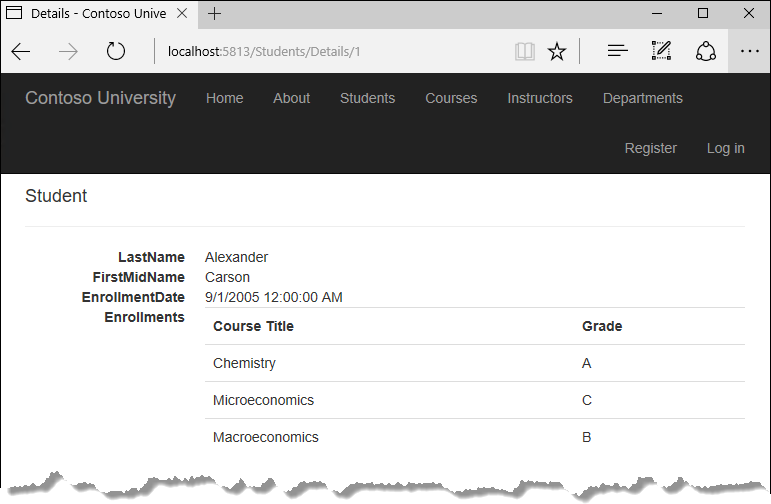Click the Grade column header
Viewport: 771px width, 504px height.
coord(602,326)
